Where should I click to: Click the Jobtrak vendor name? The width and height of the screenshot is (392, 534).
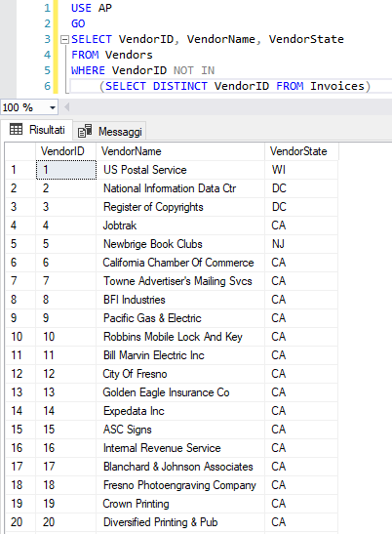[x=120, y=226]
